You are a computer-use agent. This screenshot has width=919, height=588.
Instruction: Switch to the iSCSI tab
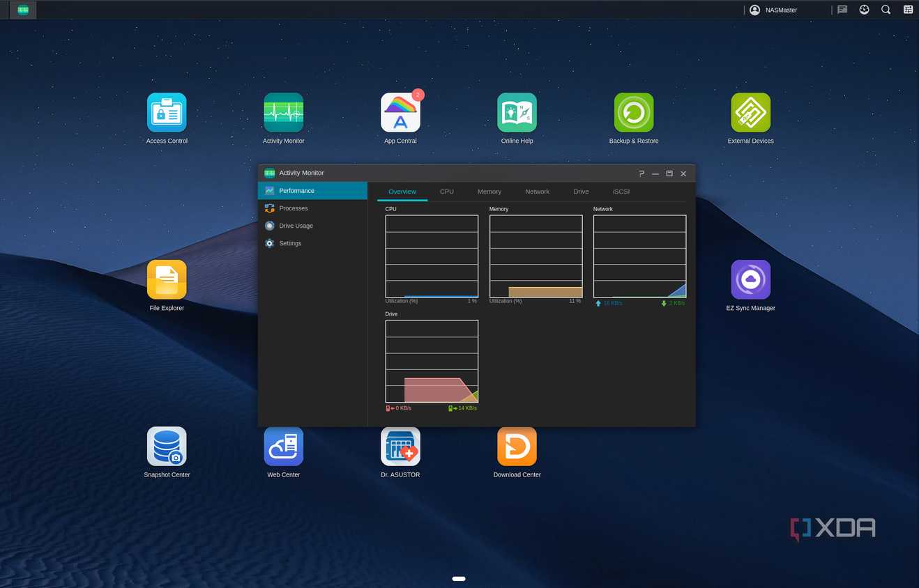pos(621,192)
